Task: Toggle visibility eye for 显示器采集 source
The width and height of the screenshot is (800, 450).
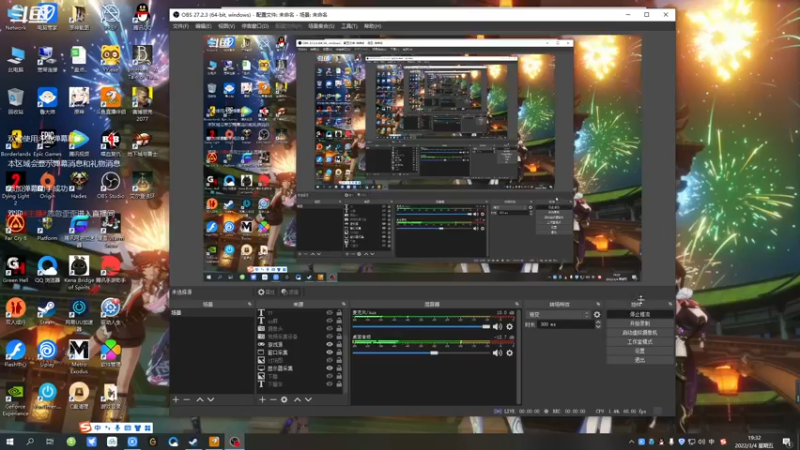Action: tap(329, 368)
